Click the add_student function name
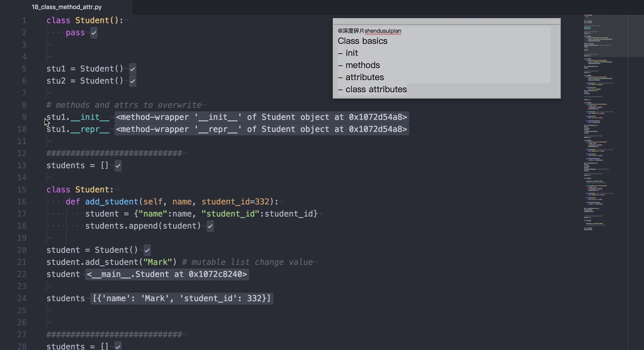644x350 pixels. (x=111, y=202)
